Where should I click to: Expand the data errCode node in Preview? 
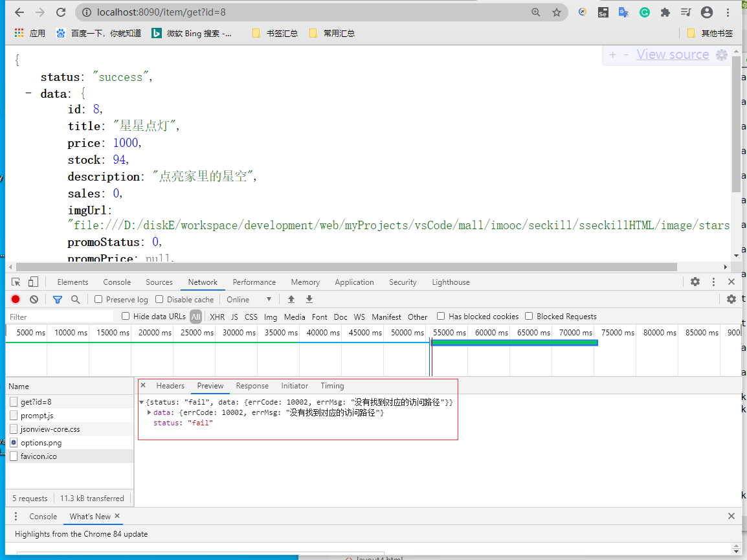coord(149,413)
